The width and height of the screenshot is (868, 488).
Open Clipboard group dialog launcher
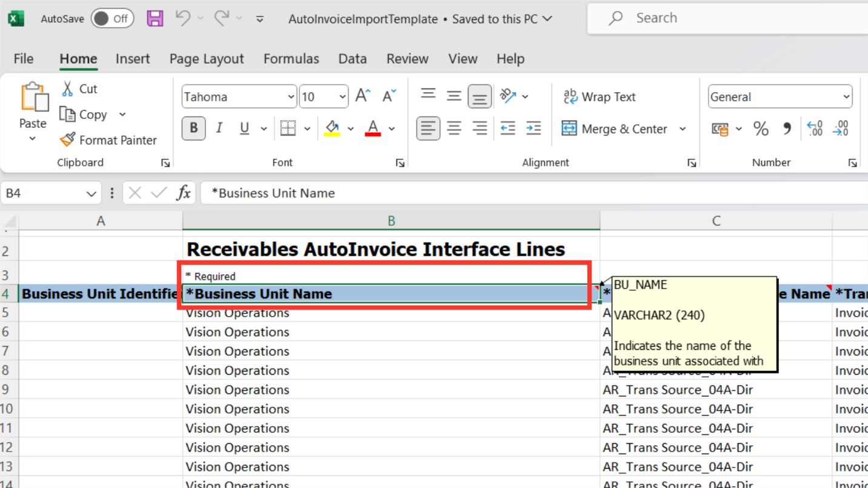(165, 163)
